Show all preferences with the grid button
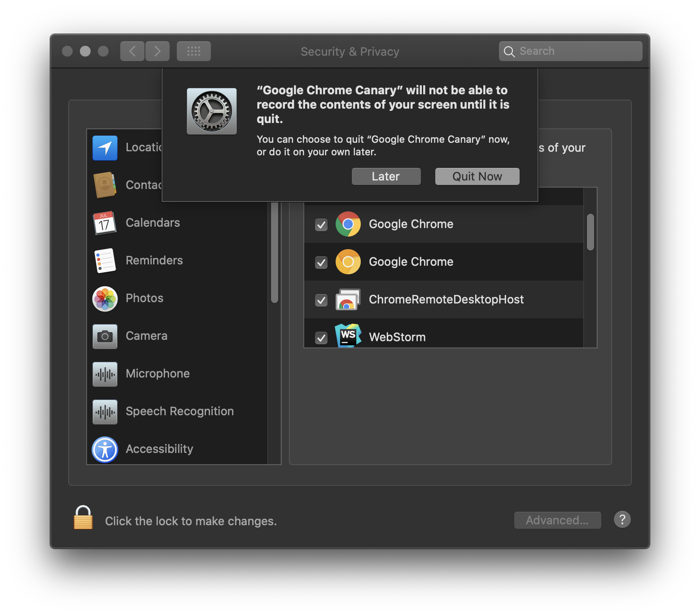The height and width of the screenshot is (615, 700). [x=194, y=51]
